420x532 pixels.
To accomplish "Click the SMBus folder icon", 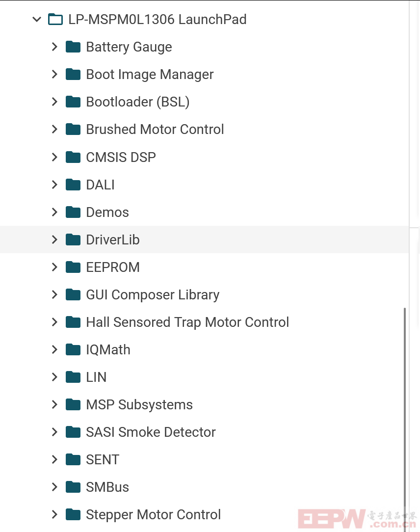I will point(73,487).
